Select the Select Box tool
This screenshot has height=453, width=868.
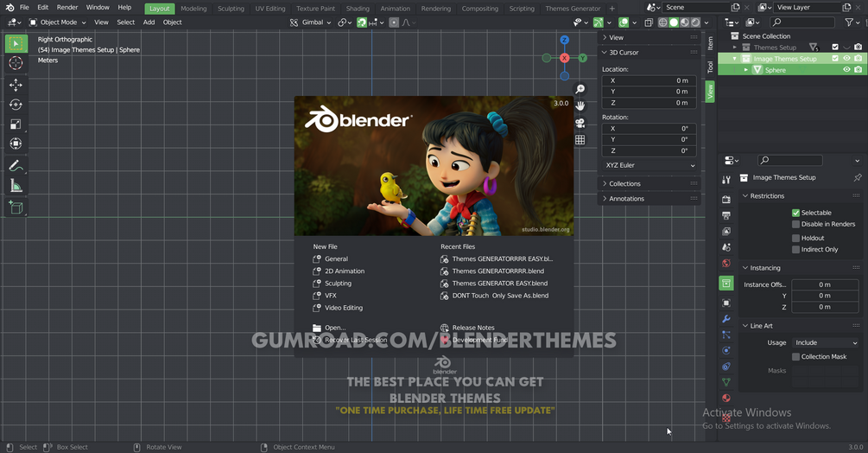[16, 44]
